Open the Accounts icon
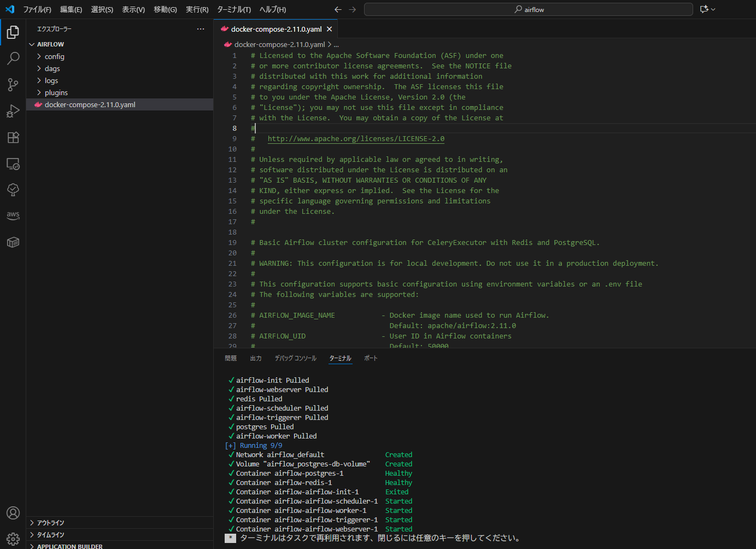Image resolution: width=756 pixels, height=549 pixels. [x=13, y=513]
